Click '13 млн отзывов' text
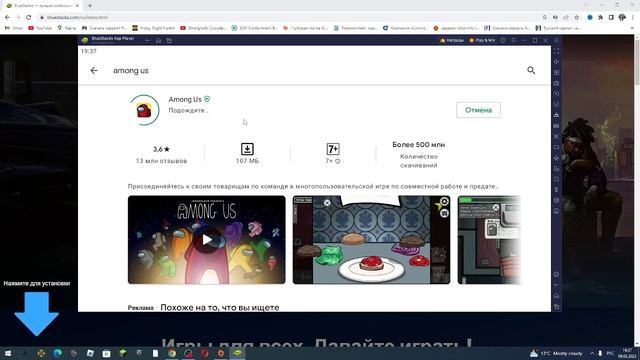640x360 pixels. pyautogui.click(x=161, y=161)
